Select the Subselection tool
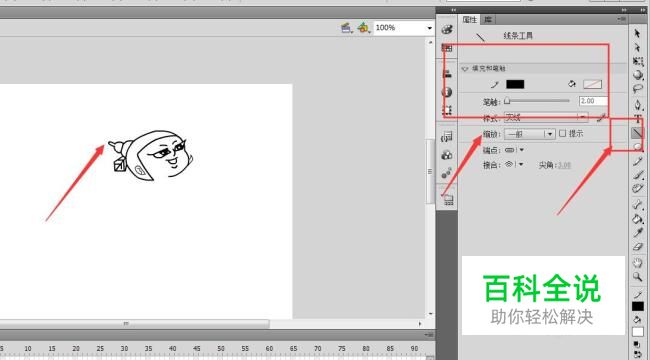Screen dimensions: 650x360 638,48
